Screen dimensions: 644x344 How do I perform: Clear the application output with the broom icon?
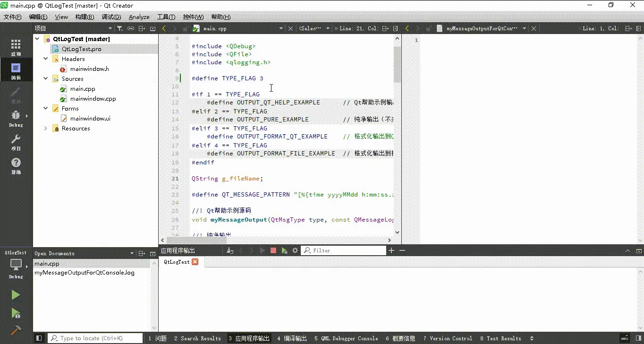230,250
